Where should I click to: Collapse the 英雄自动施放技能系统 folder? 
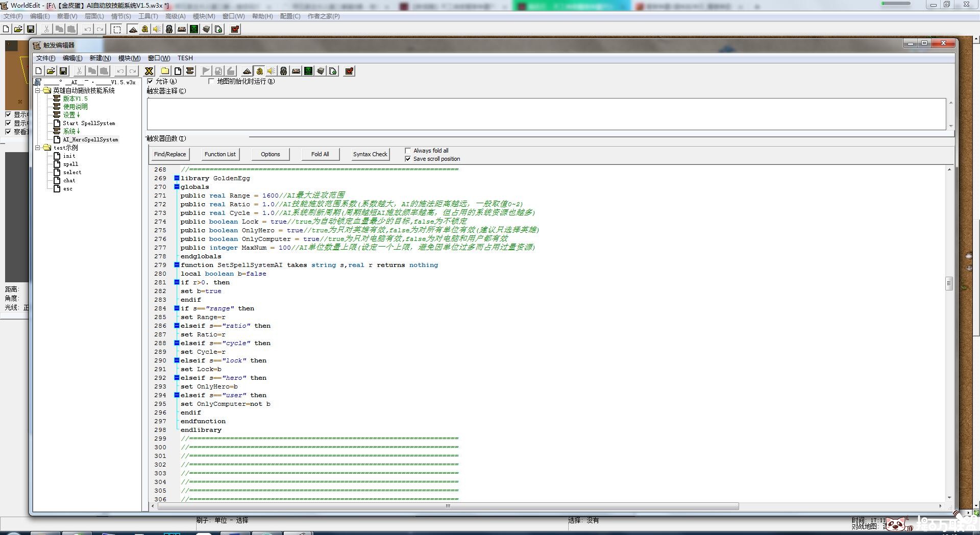37,90
